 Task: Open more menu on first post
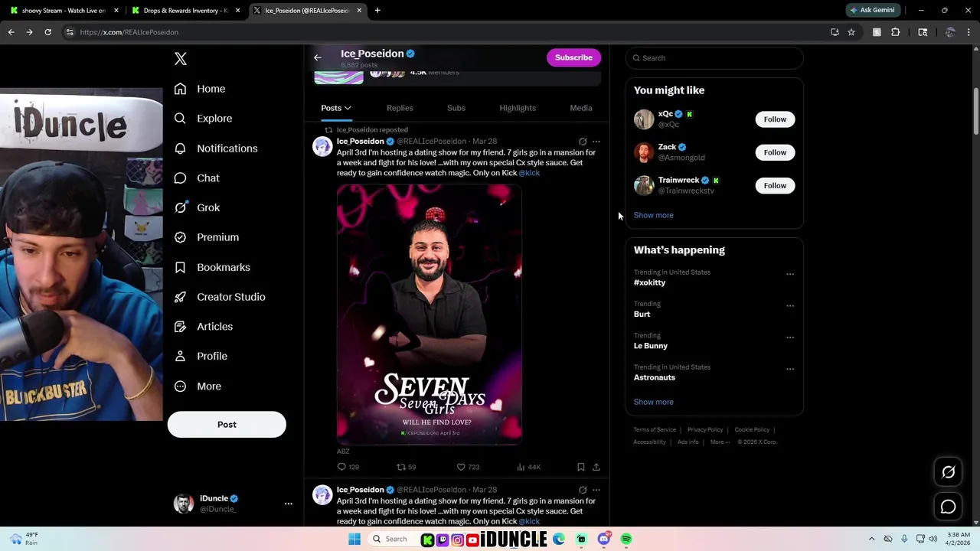[596, 142]
